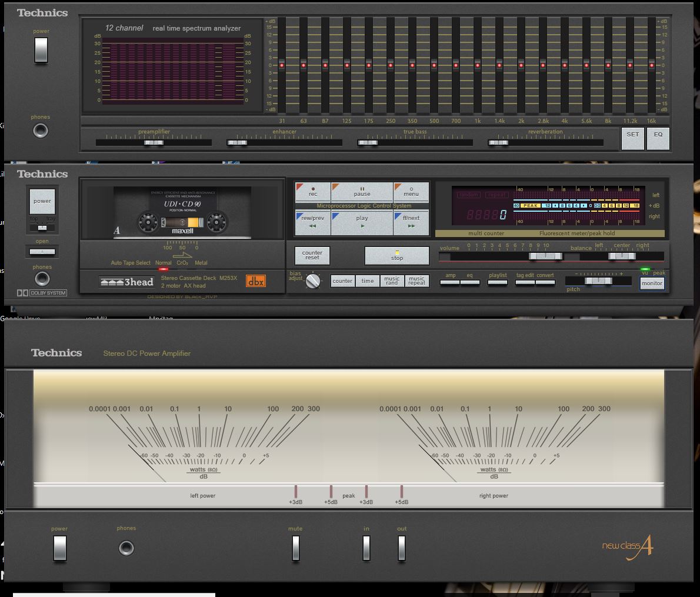Click the equalizer phones jack
The width and height of the screenshot is (700, 597).
pos(41,131)
